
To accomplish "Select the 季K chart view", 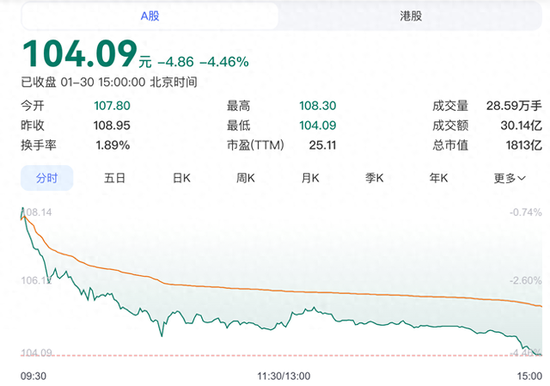I will pyautogui.click(x=374, y=178).
